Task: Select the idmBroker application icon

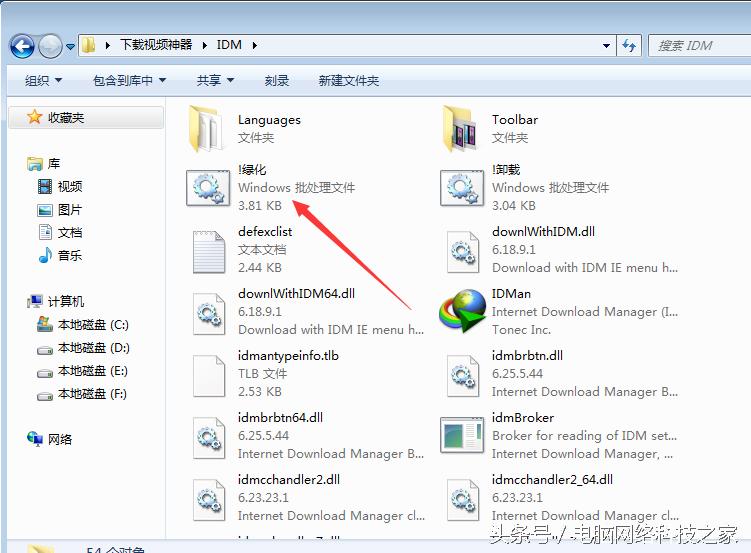Action: point(462,436)
